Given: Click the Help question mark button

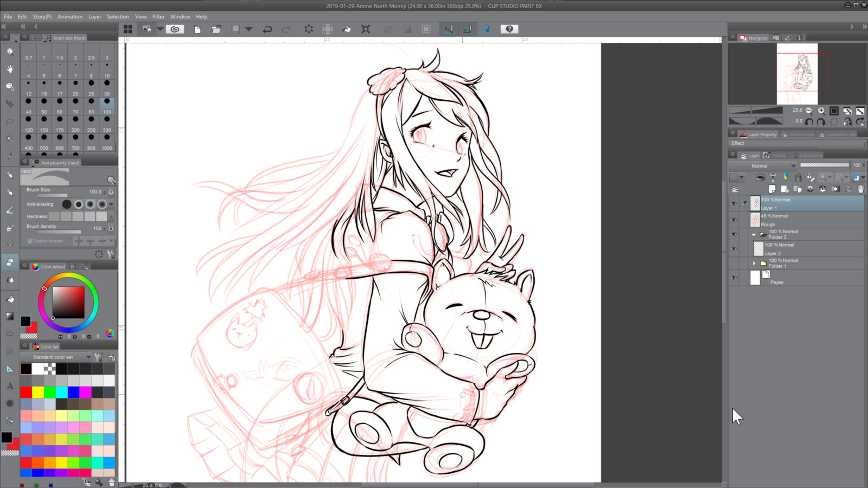Looking at the screenshot, I should click(509, 29).
